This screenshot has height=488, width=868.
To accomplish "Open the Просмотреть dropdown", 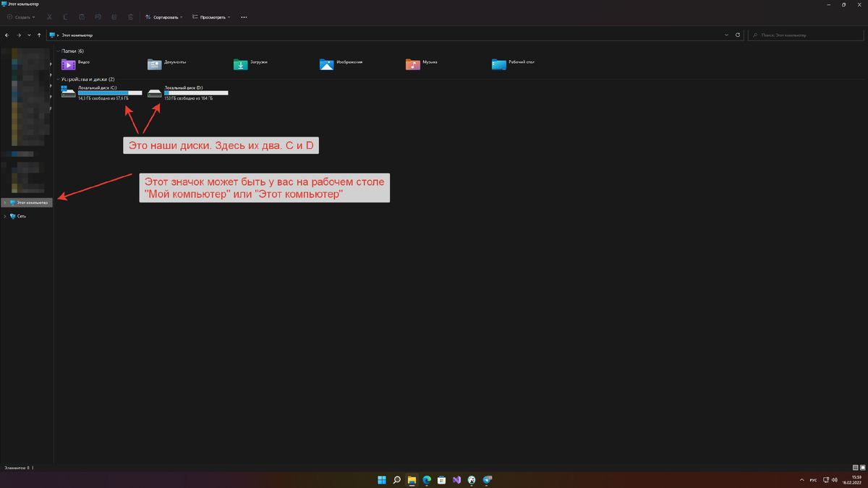I will pyautogui.click(x=212, y=17).
